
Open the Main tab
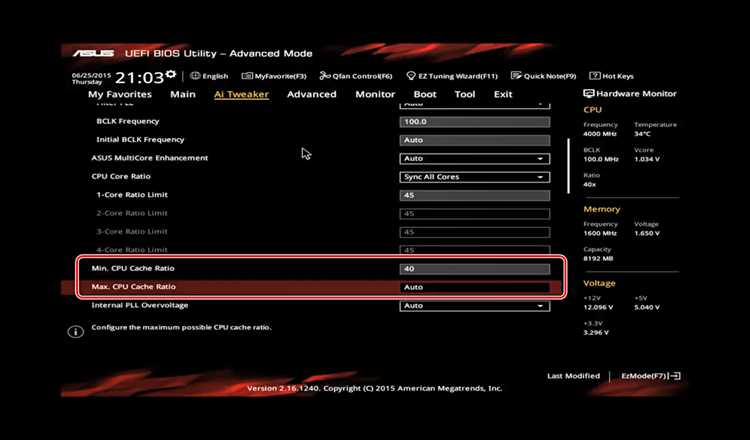pyautogui.click(x=183, y=94)
